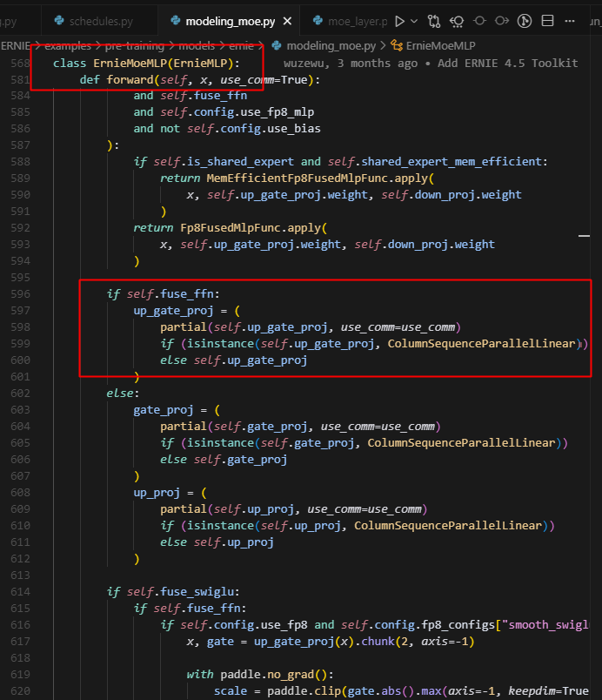Switch to the schedules.py tab
Viewport: 602px width, 700px height.
[x=101, y=20]
